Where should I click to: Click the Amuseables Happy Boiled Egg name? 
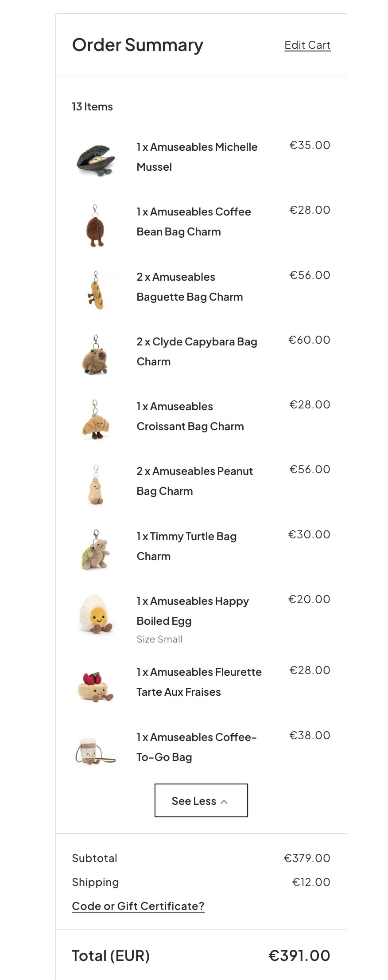[x=193, y=611]
